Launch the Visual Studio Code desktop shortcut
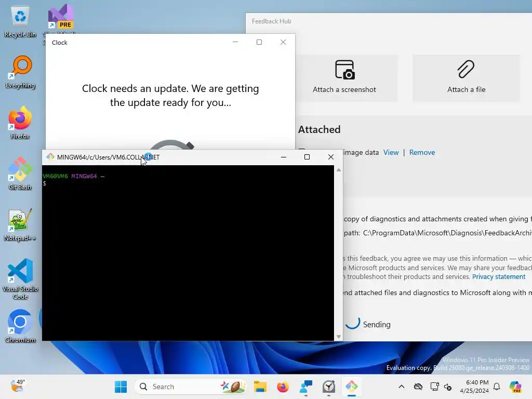The height and width of the screenshot is (399, 532). pyautogui.click(x=20, y=279)
